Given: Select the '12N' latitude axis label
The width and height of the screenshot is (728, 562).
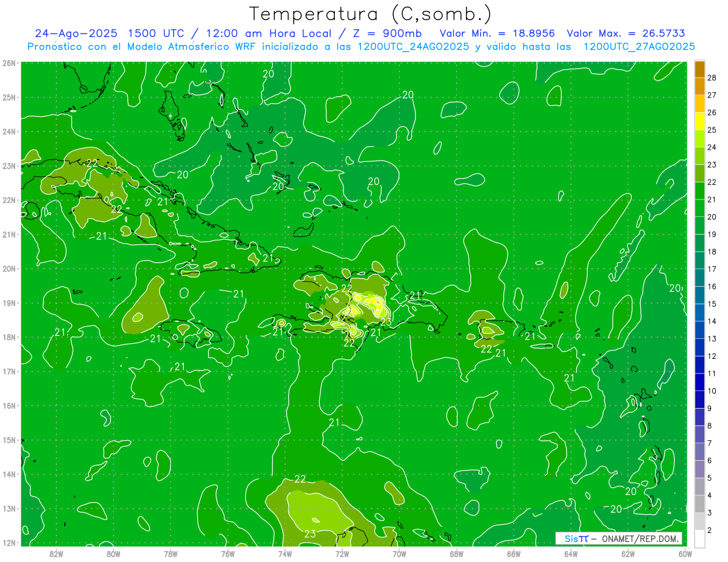Looking at the screenshot, I should tap(9, 543).
